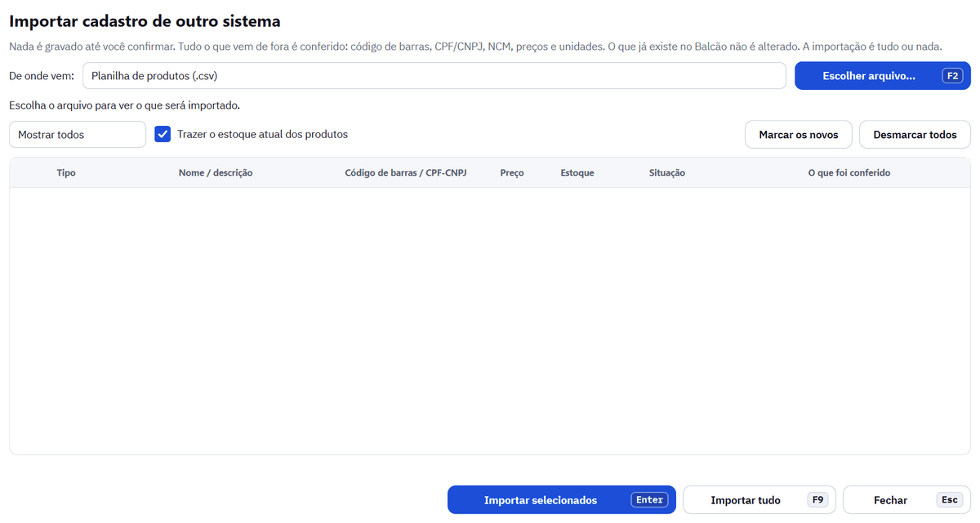Click 'Desmarcar todos' button

coord(915,135)
